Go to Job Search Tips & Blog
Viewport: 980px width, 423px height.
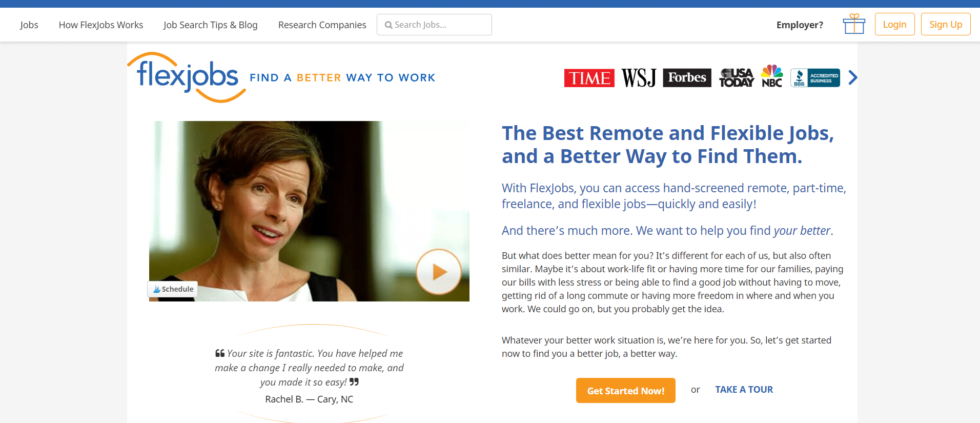point(211,25)
